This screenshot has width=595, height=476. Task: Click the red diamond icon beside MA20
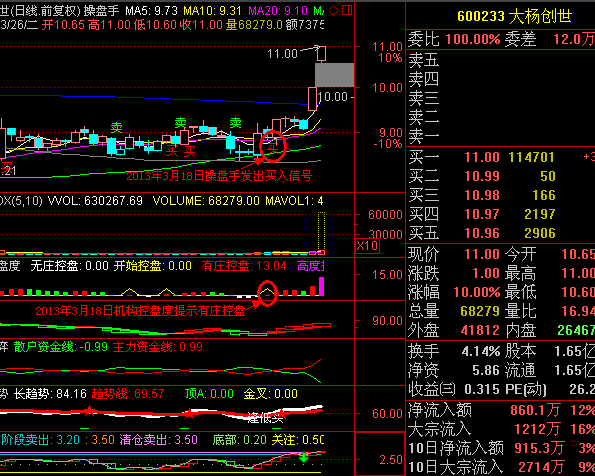click(x=334, y=10)
